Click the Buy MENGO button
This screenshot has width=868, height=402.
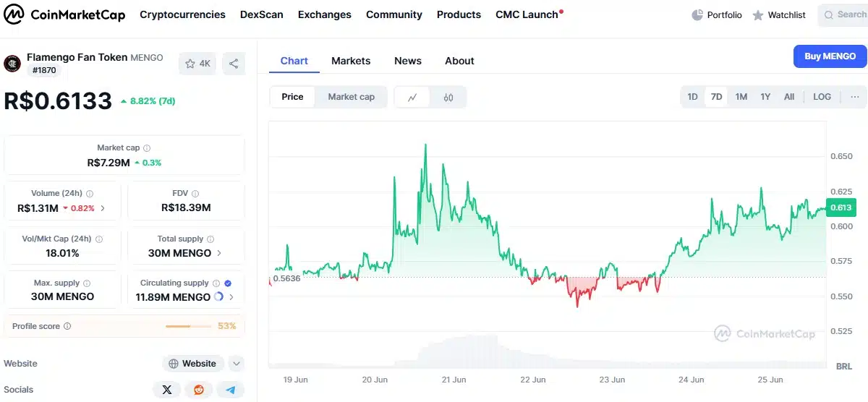tap(830, 56)
